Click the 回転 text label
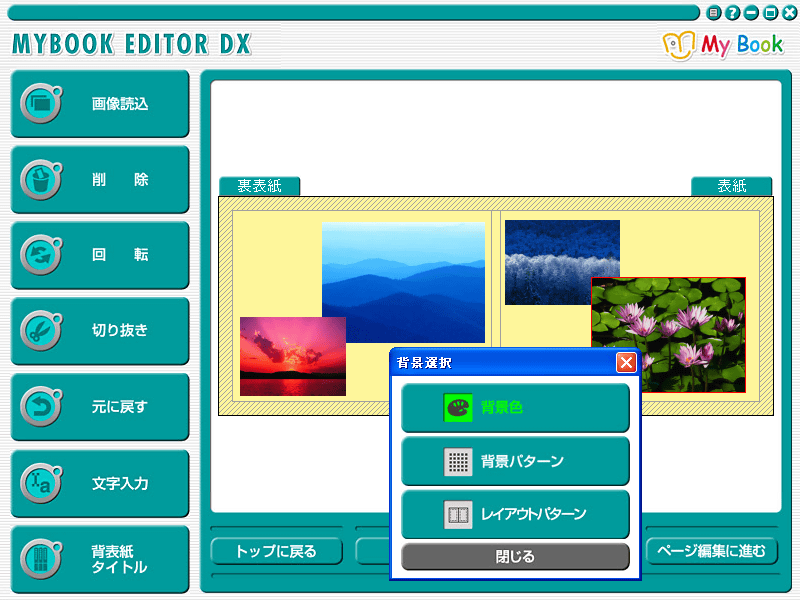800x600 pixels. coord(120,255)
